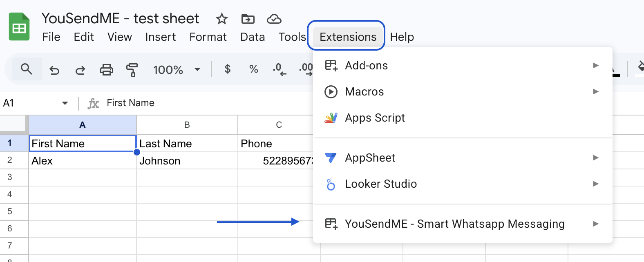Viewport: 644px width, 262px height.
Task: Choose Macros from Extensions menu
Action: click(463, 91)
